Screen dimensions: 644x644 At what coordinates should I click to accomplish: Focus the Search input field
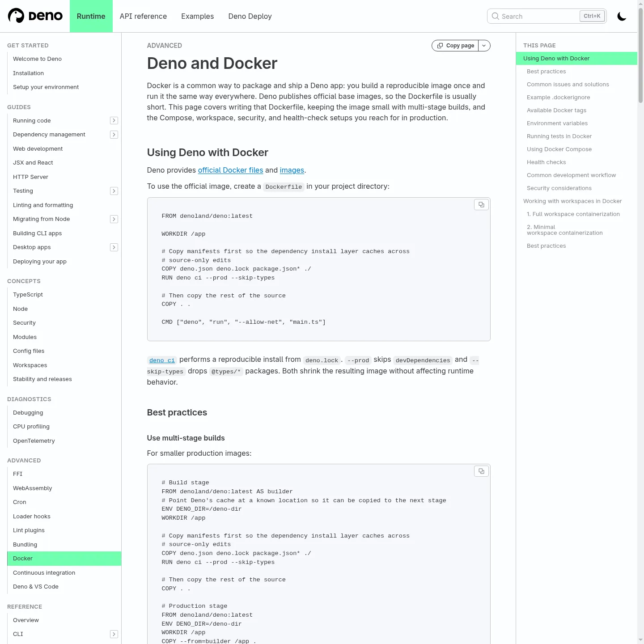(x=547, y=16)
